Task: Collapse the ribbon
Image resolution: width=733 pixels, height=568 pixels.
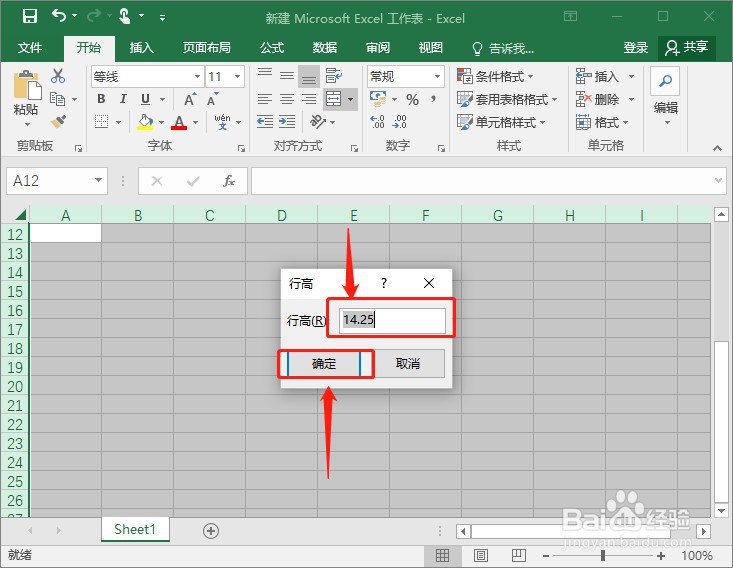Action: click(x=717, y=148)
